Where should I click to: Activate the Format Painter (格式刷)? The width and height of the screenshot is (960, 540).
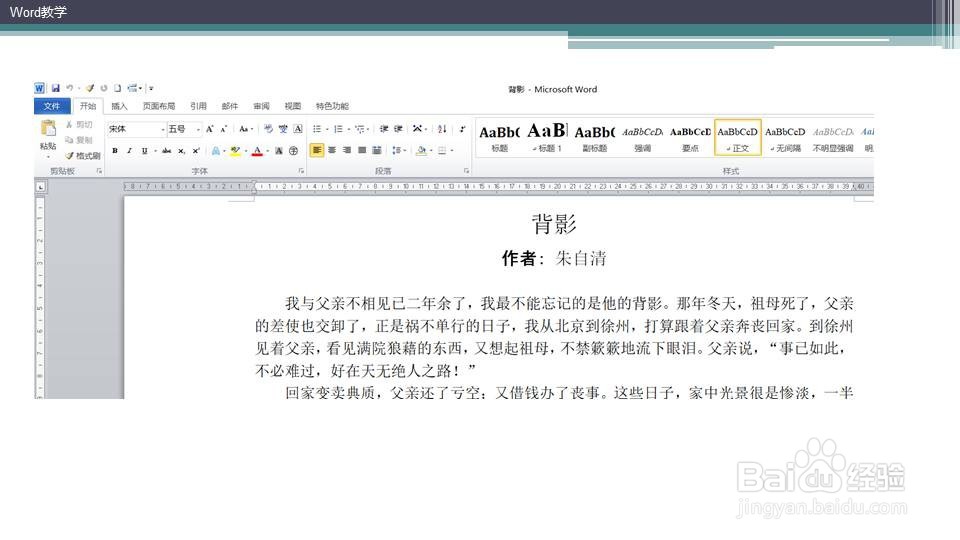pyautogui.click(x=83, y=156)
